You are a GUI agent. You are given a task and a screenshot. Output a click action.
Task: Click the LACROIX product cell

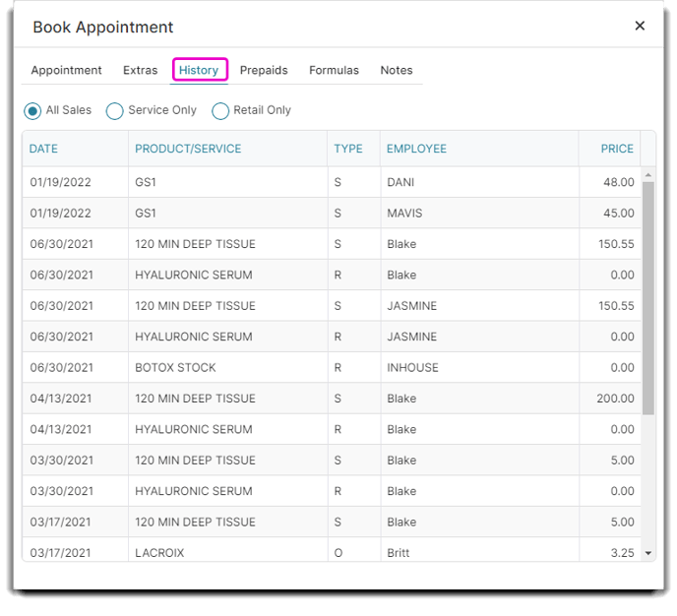click(x=227, y=550)
